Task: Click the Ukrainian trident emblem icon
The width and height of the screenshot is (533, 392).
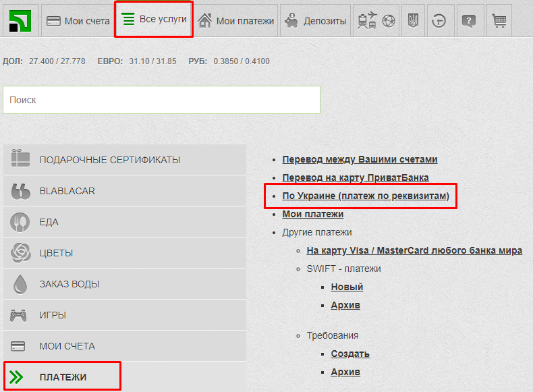Action: [413, 20]
